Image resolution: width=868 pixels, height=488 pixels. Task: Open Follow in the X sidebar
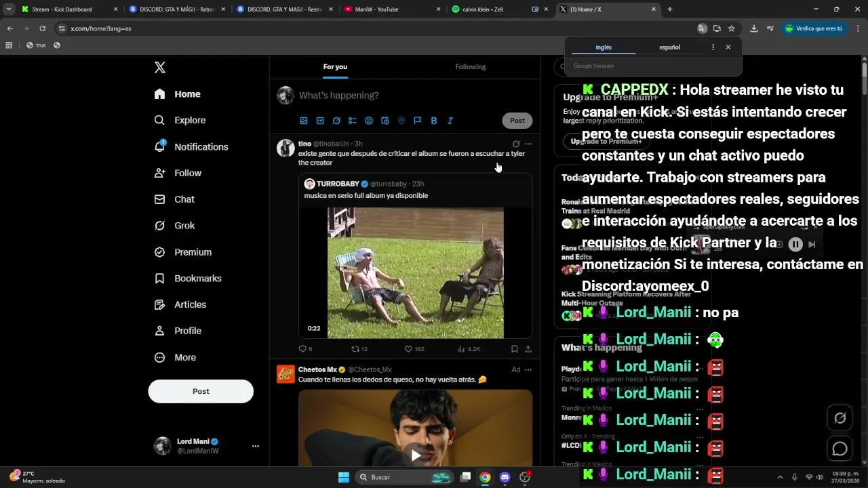click(178, 173)
